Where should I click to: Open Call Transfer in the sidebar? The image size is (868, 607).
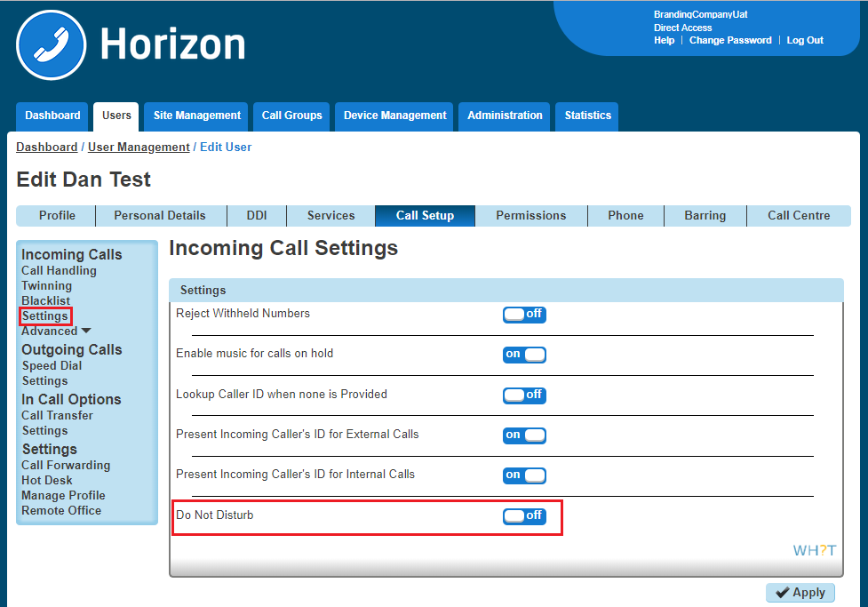point(57,415)
